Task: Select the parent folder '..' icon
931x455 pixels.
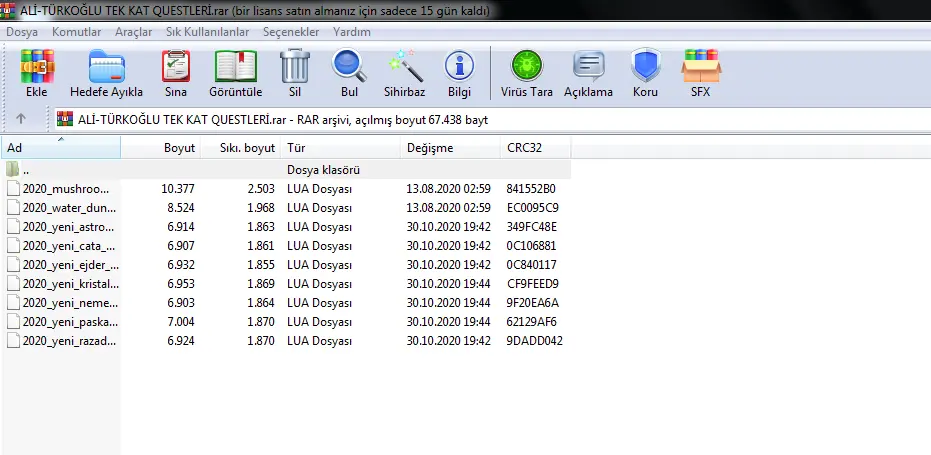Action: pos(12,170)
